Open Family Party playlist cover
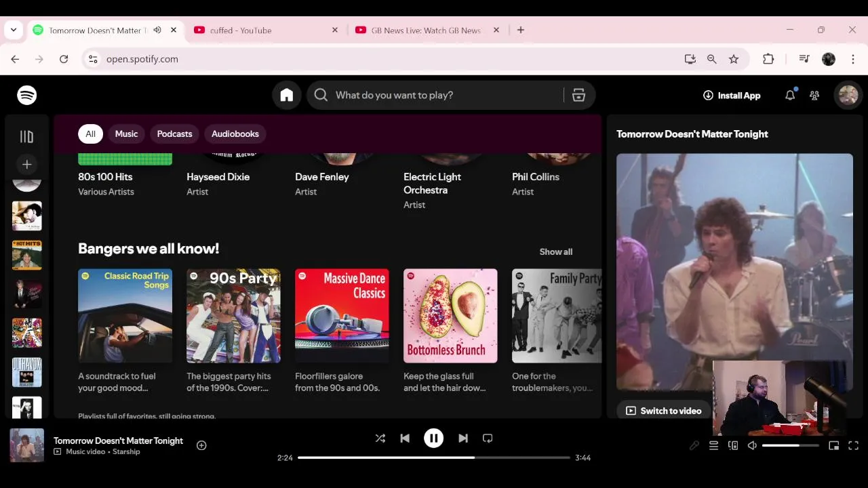 point(557,316)
